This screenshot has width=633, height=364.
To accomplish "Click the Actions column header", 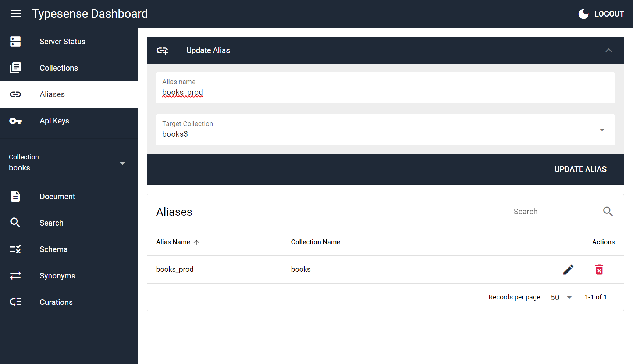I will (603, 242).
